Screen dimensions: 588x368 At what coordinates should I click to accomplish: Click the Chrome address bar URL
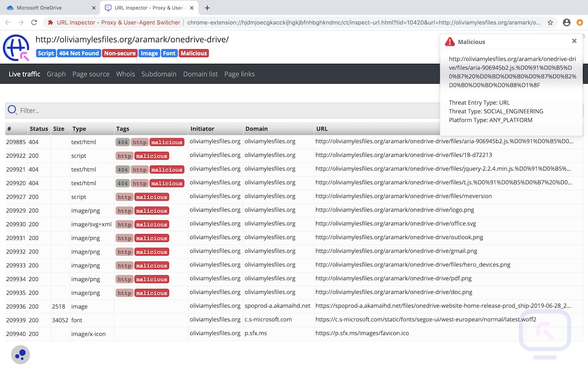[x=364, y=22]
